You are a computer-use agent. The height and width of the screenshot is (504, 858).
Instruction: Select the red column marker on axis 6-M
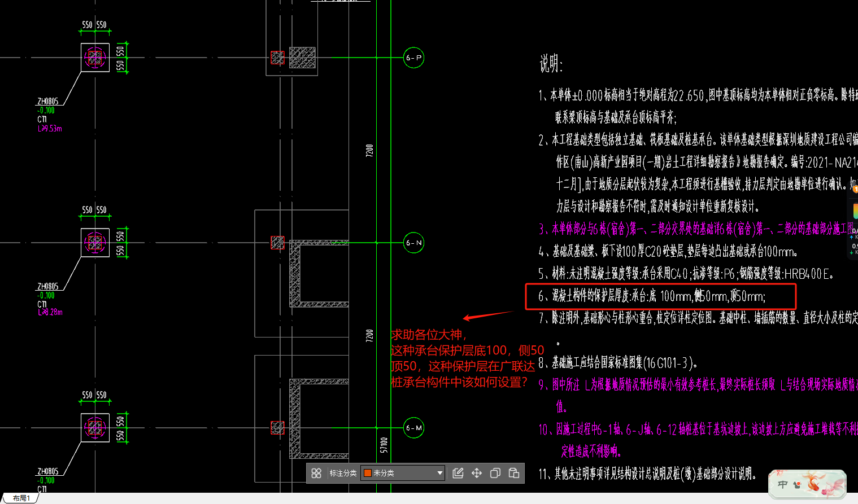click(x=277, y=428)
